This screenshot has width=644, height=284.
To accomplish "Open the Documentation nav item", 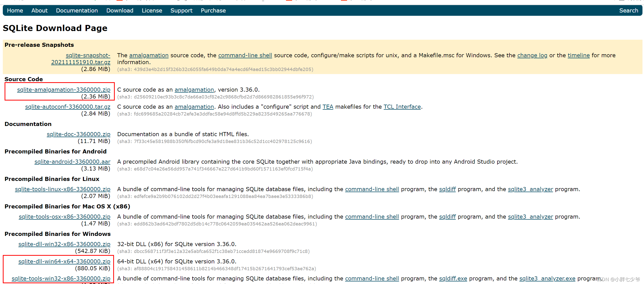I will (77, 10).
